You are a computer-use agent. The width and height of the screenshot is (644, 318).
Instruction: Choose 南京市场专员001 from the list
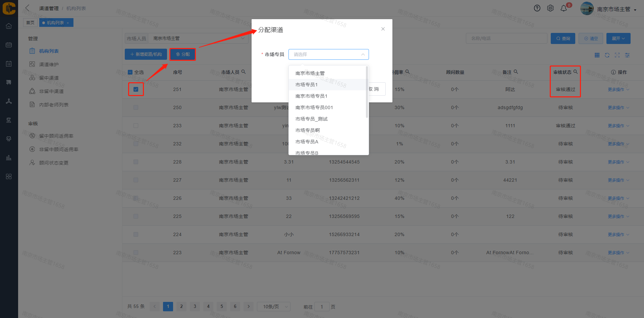314,107
